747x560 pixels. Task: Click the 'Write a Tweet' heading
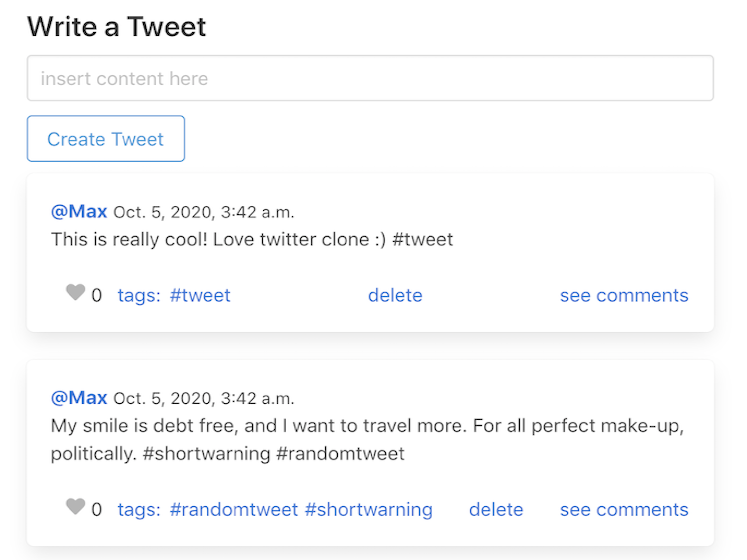117,27
